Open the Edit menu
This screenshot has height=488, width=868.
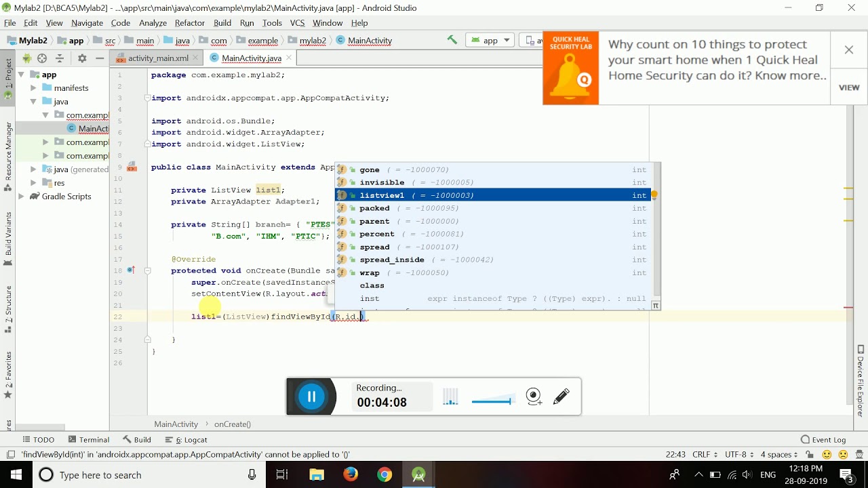pyautogui.click(x=31, y=22)
